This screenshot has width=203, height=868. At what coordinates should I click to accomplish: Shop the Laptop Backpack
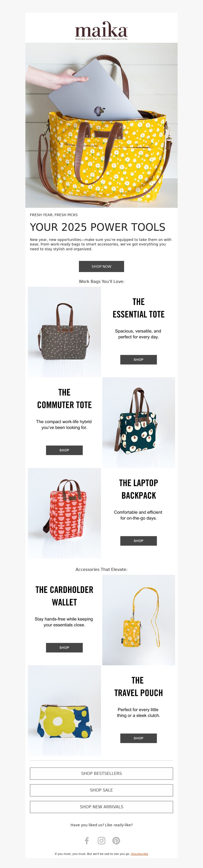click(x=139, y=541)
